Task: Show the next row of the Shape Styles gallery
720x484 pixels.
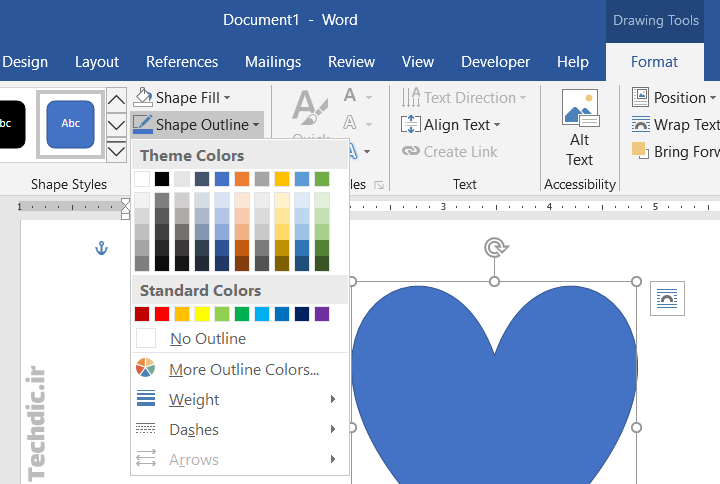Action: [x=117, y=125]
